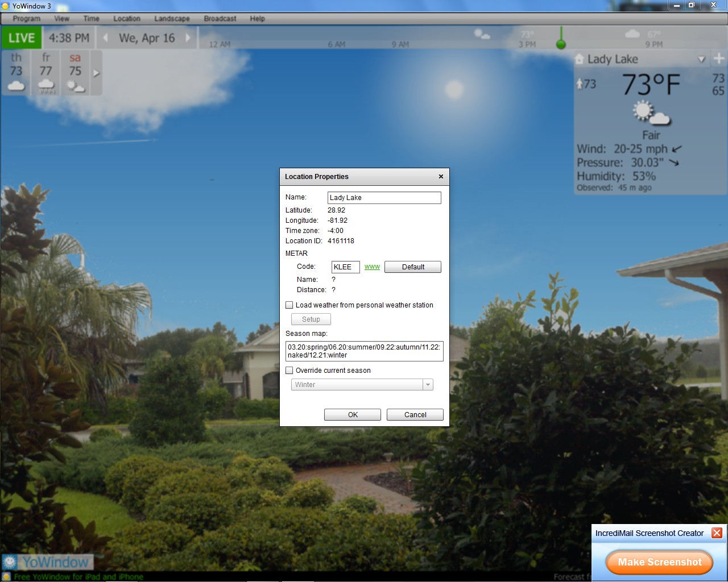This screenshot has height=582, width=728.
Task: Toggle the LIVE mode button
Action: [22, 38]
